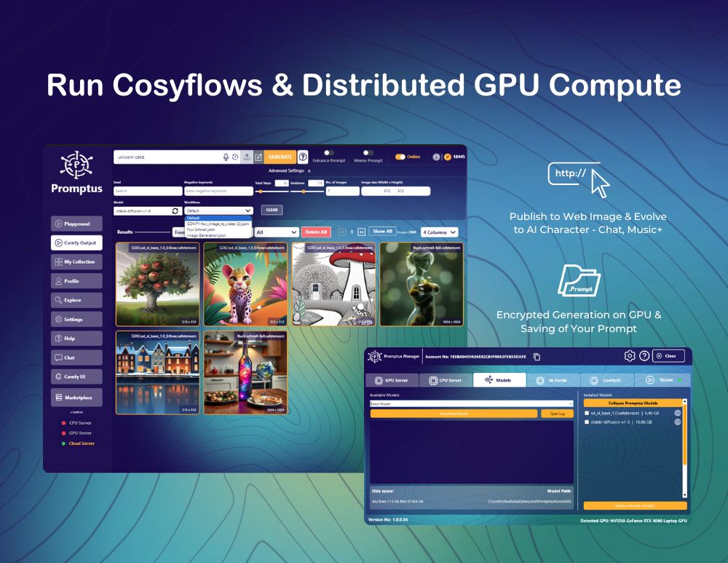Switch to CPU Server tab in Manager
This screenshot has height=563, width=728.
coord(446,380)
